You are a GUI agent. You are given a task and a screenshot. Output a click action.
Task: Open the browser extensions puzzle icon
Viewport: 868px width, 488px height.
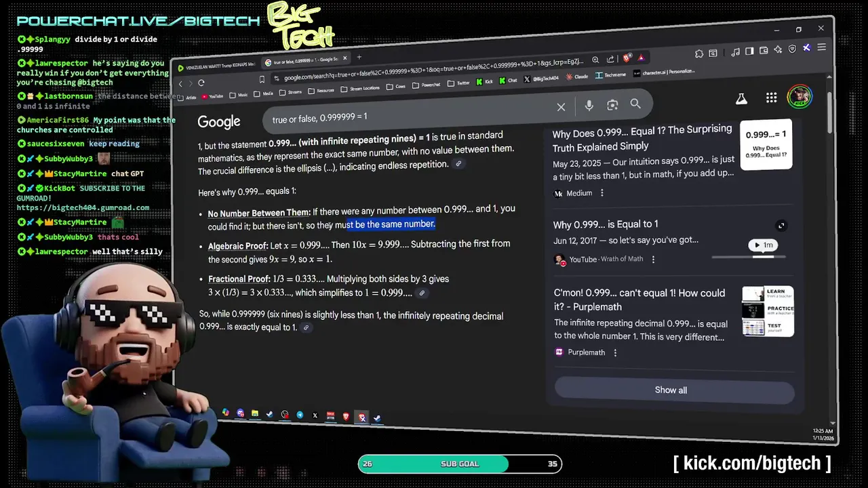[x=699, y=54]
